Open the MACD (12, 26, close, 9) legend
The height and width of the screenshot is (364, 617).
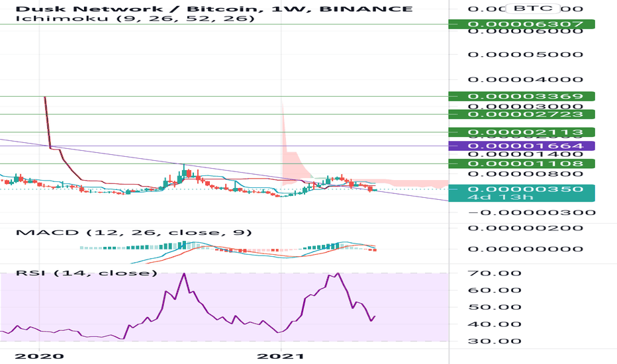(134, 232)
